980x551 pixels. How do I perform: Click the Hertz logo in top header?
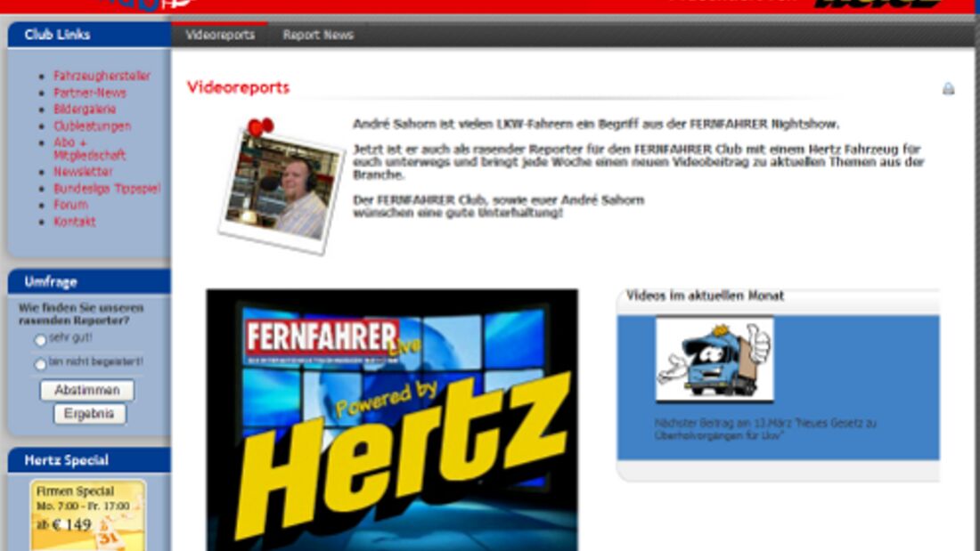878,4
